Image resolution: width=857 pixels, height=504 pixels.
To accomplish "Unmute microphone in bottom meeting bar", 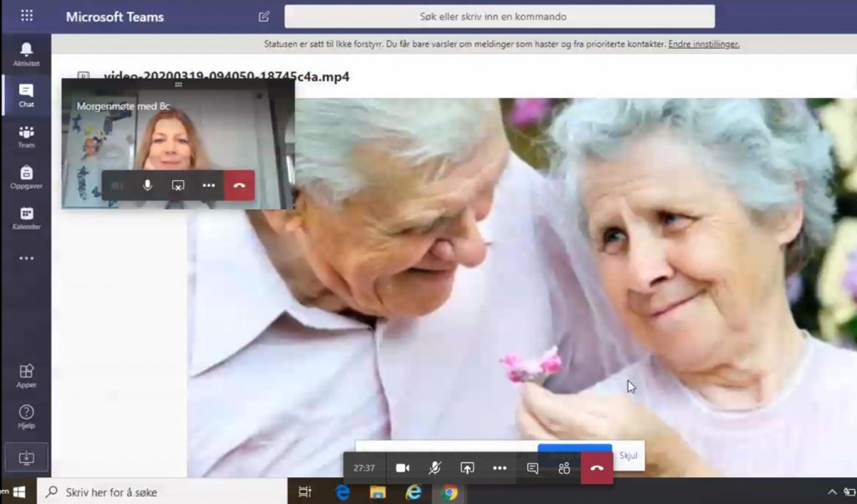I will (x=434, y=468).
